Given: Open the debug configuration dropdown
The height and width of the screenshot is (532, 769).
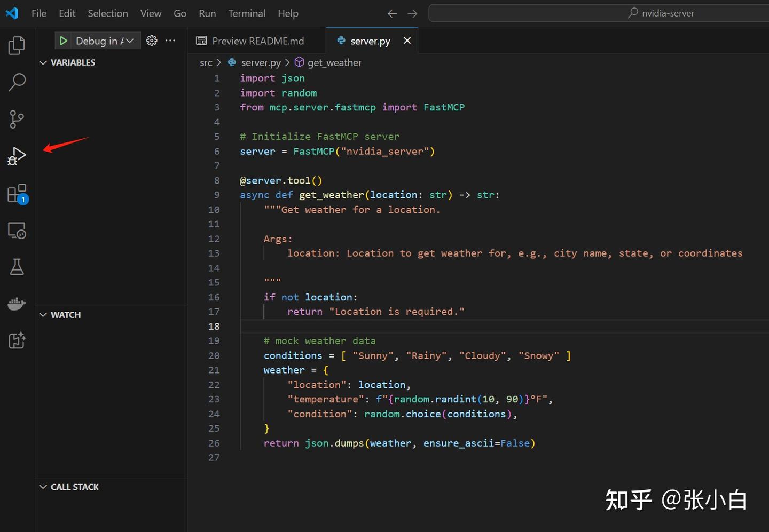Looking at the screenshot, I should pos(105,41).
